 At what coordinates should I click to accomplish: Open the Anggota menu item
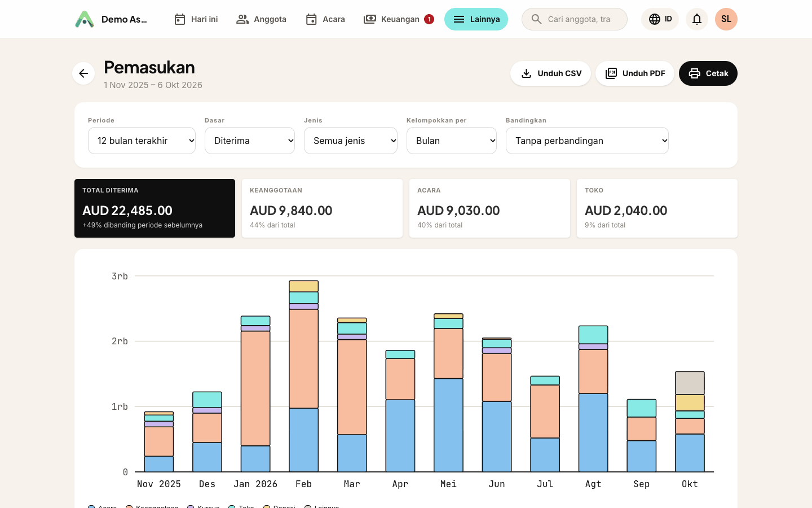(x=261, y=19)
